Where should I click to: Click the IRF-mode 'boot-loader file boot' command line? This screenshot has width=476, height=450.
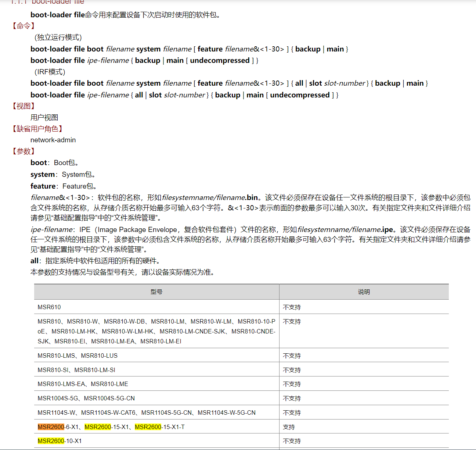230,83
